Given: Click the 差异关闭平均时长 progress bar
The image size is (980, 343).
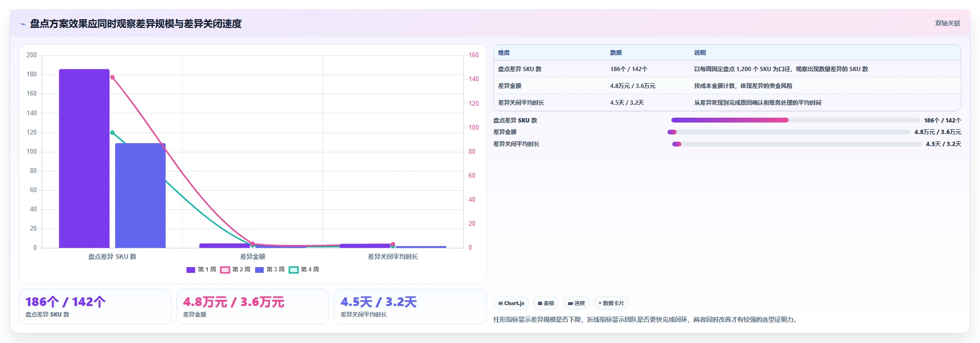Looking at the screenshot, I should tap(797, 144).
